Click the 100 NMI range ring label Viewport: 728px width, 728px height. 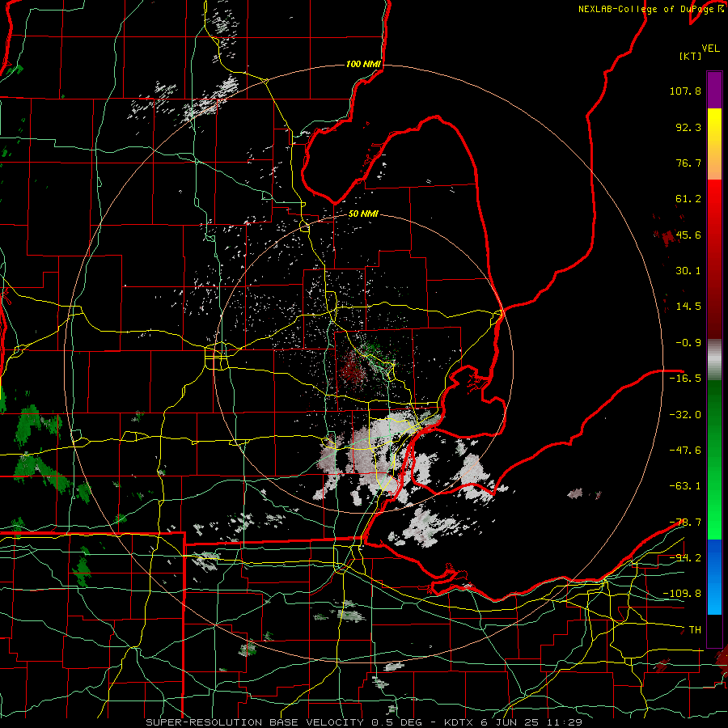pos(363,64)
